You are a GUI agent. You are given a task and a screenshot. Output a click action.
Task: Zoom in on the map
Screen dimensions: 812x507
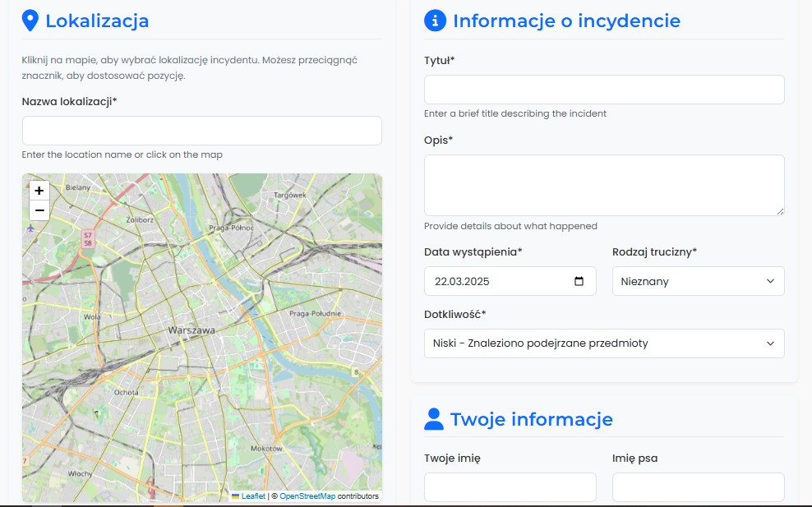[x=39, y=191]
